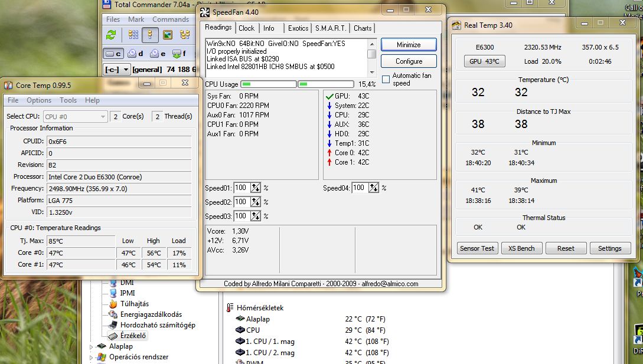Select the Hordozható számítógép tree item
Image resolution: width=643 pixels, height=364 pixels.
point(158,325)
